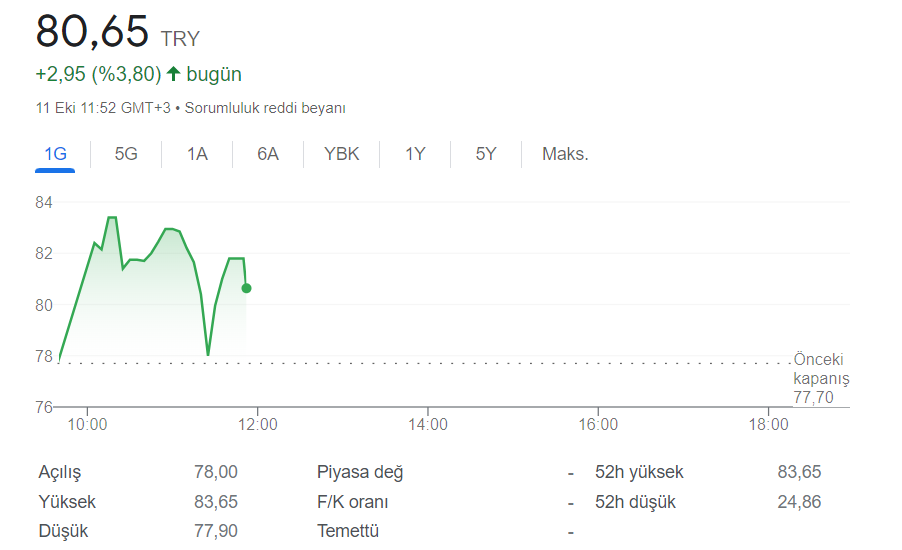The height and width of the screenshot is (550, 902).
Task: Switch to the YBK year-to-date tab
Action: click(x=341, y=154)
